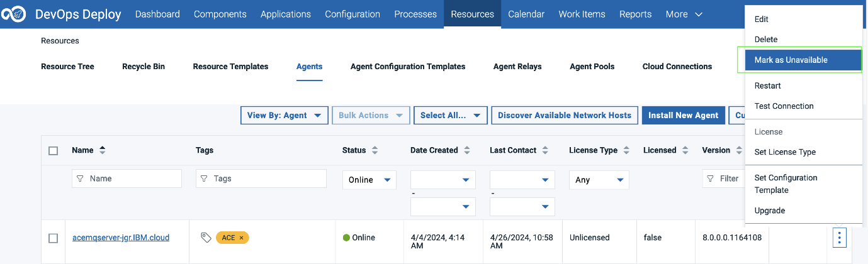Open the Reports navigation item
This screenshot has width=868, height=264.
(636, 14)
